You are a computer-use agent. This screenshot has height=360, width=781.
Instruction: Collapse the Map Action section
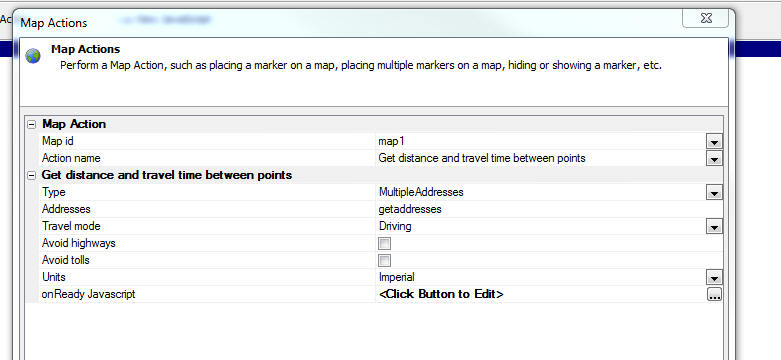point(32,124)
